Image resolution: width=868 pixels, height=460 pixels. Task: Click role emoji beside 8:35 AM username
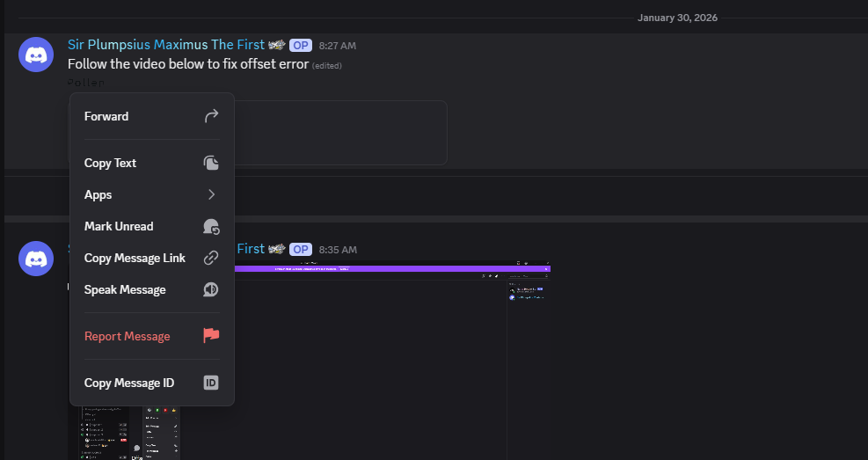click(x=277, y=249)
